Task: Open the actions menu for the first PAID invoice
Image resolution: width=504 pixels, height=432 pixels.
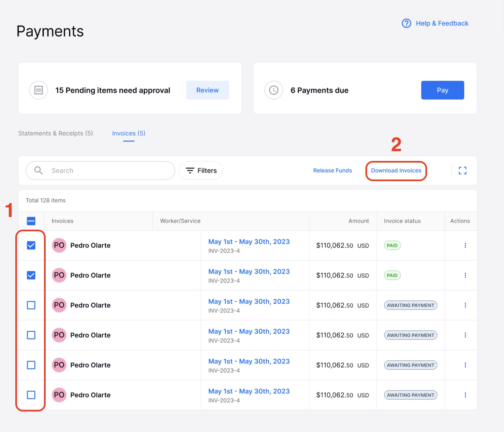Action: (x=466, y=245)
